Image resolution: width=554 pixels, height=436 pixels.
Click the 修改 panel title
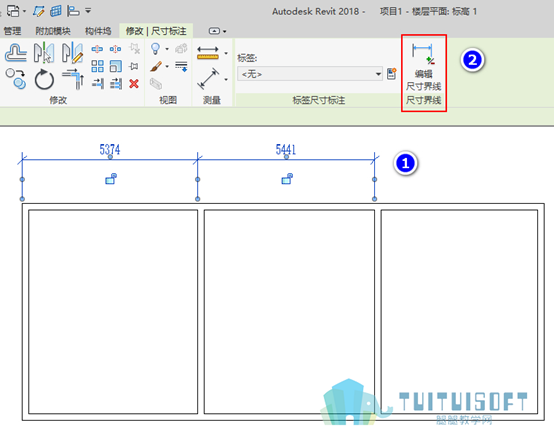[x=58, y=100]
